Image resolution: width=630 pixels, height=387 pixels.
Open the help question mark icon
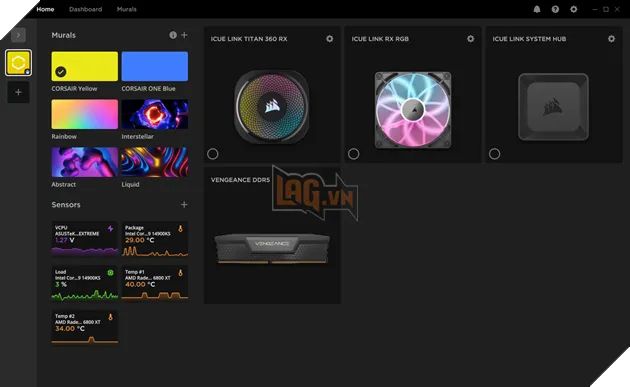click(555, 9)
